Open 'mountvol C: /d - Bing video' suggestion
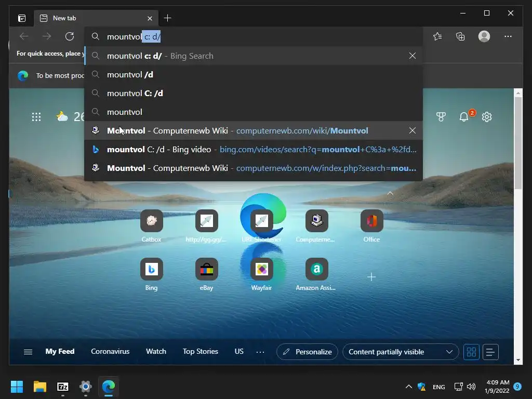The image size is (532, 399). pos(253,149)
